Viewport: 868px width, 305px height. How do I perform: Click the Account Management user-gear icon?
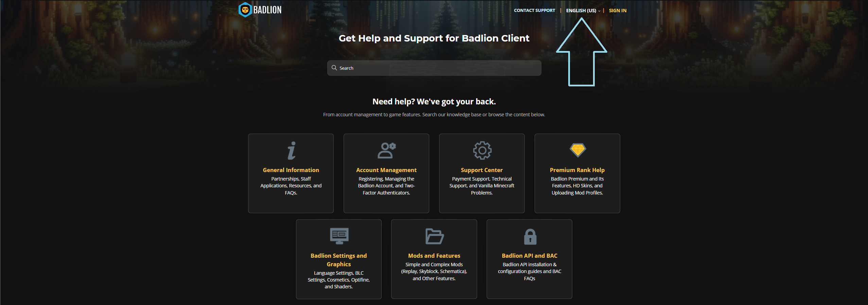pyautogui.click(x=387, y=150)
